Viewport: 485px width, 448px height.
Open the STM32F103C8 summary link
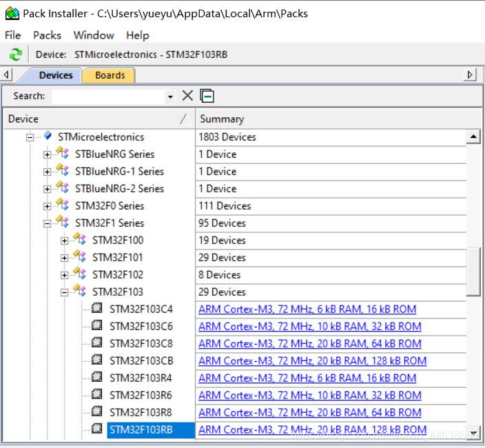click(309, 343)
